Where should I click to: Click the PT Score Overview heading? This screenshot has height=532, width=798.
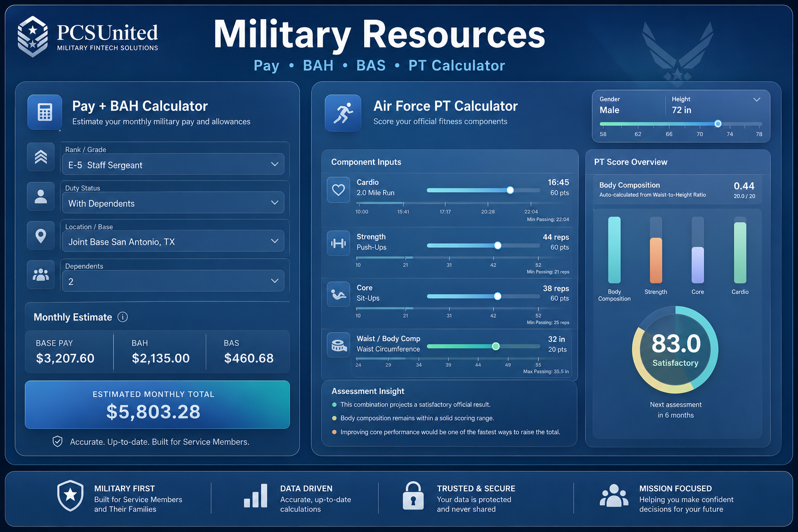pos(631,162)
